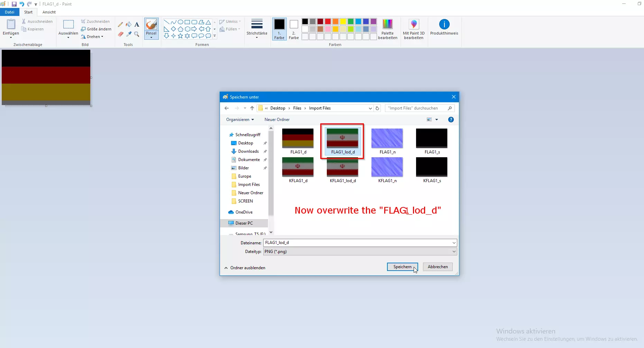Change the view layout in save dialog

[x=429, y=120]
